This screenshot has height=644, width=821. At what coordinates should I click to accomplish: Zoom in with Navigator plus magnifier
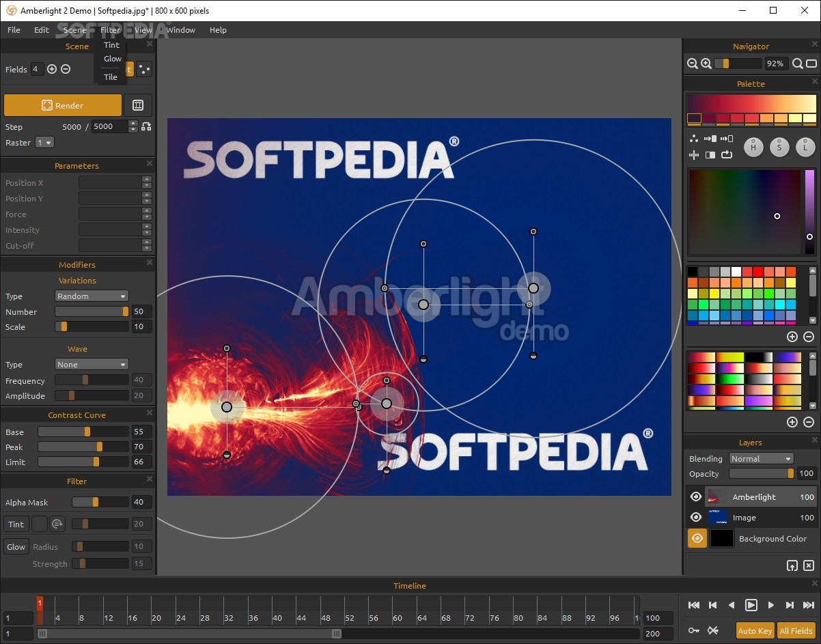point(706,64)
